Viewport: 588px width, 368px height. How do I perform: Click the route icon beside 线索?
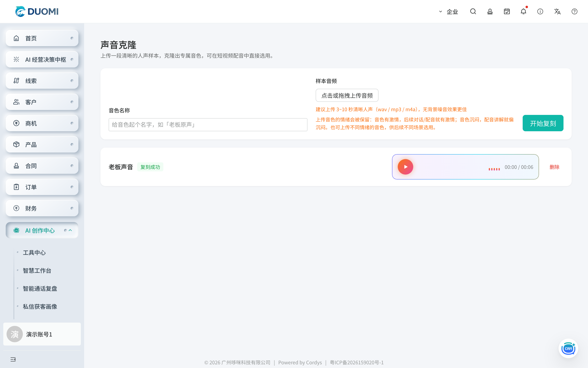pos(16,81)
